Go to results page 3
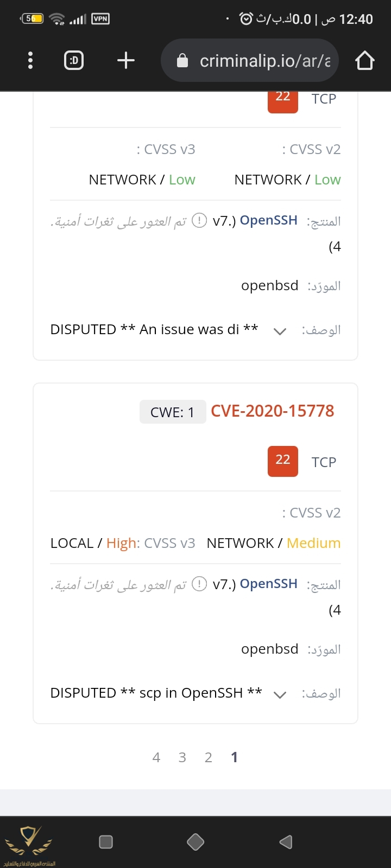This screenshot has height=868, width=391. tap(182, 757)
